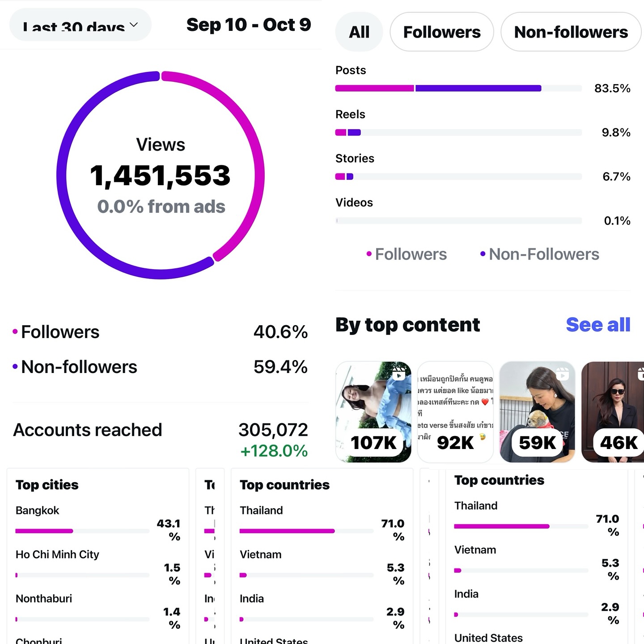The height and width of the screenshot is (644, 644).
Task: Switch to the Non-followers filter tab
Action: [x=571, y=32]
